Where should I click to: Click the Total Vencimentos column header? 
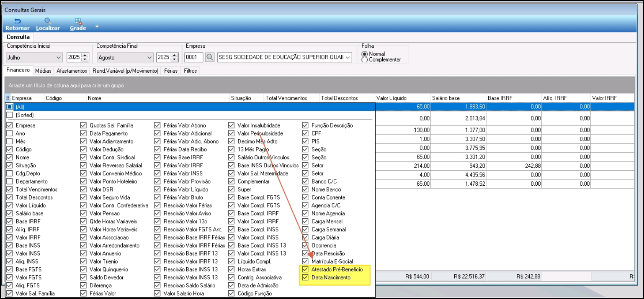[x=291, y=98]
